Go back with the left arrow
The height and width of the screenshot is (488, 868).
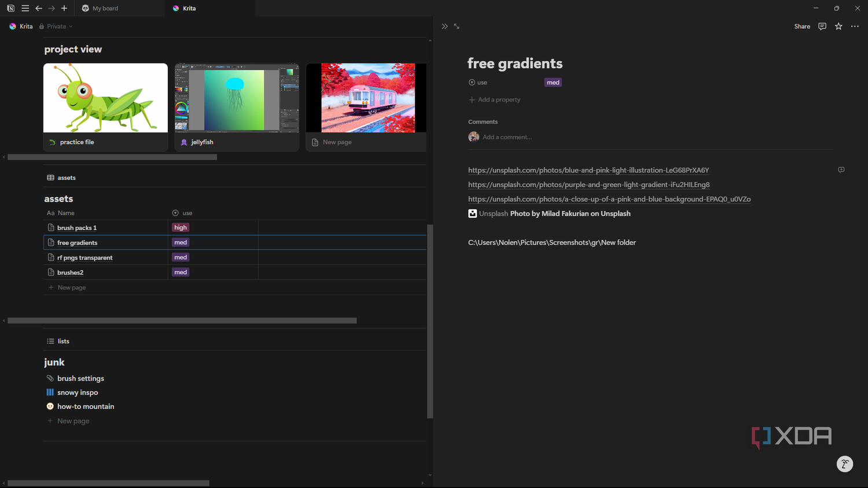point(39,8)
